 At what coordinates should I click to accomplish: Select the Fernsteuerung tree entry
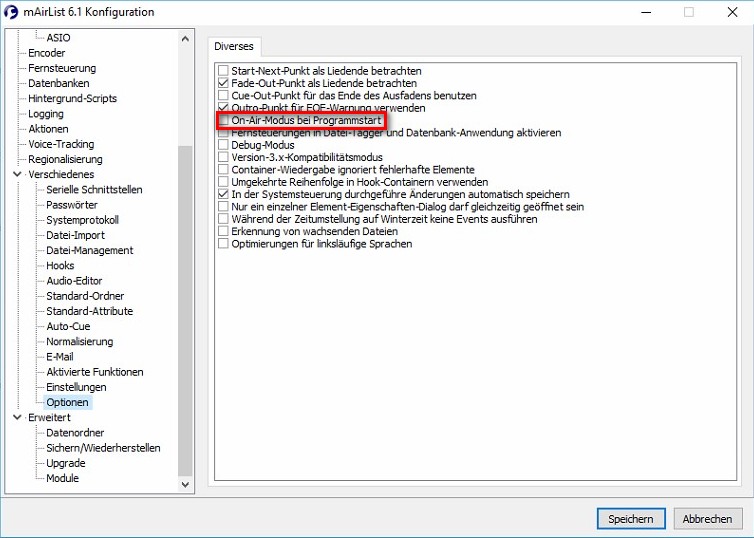click(61, 68)
